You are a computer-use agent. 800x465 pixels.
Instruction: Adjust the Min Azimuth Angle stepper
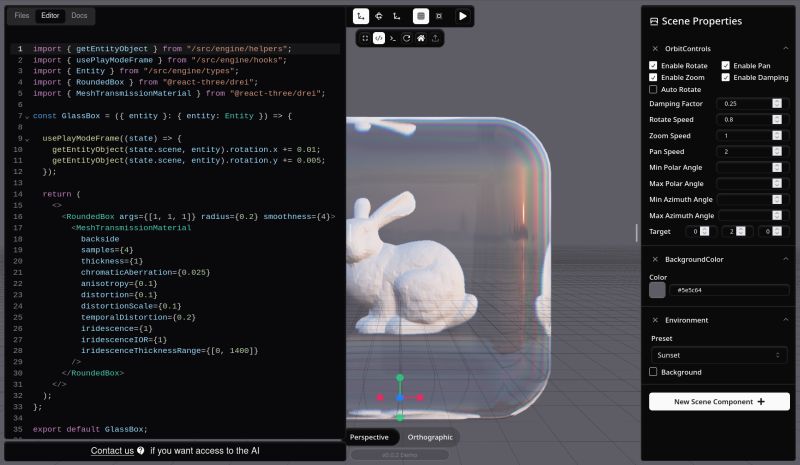(x=777, y=200)
